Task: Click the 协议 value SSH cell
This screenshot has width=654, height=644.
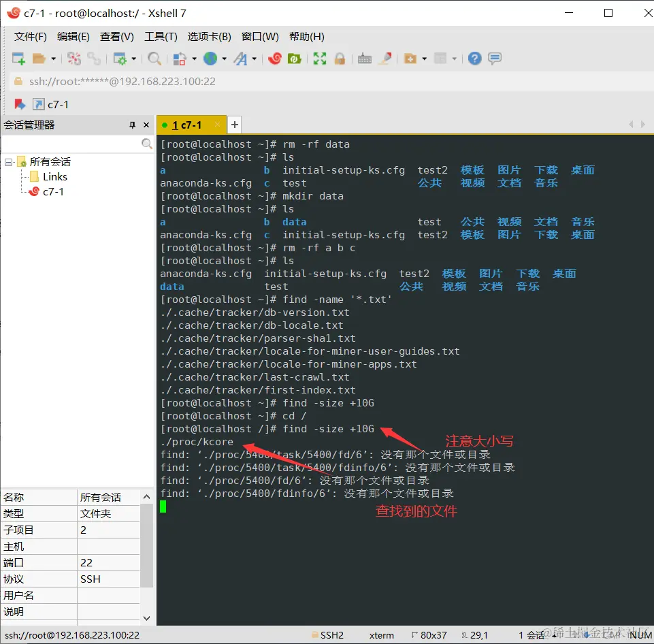Action: point(108,579)
